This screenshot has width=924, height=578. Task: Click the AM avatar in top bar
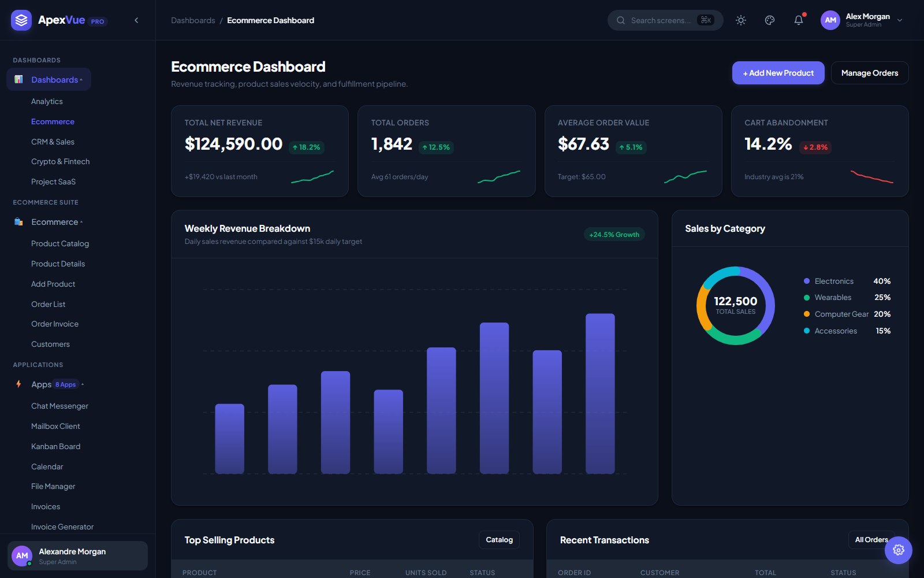click(830, 20)
